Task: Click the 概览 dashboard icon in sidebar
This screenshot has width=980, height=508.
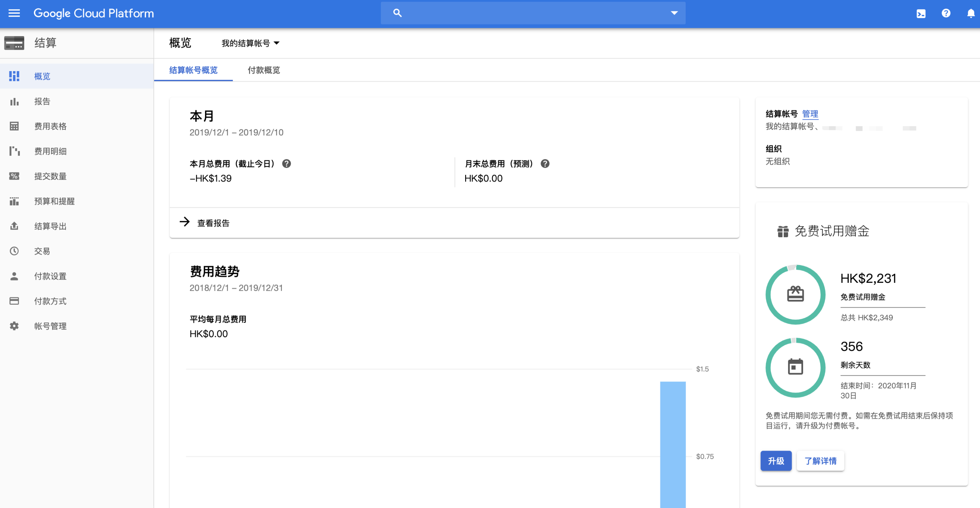Action: coord(14,76)
